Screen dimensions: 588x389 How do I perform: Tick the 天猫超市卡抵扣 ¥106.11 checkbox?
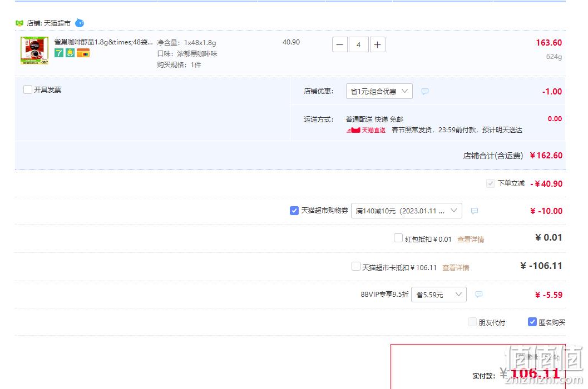356,266
